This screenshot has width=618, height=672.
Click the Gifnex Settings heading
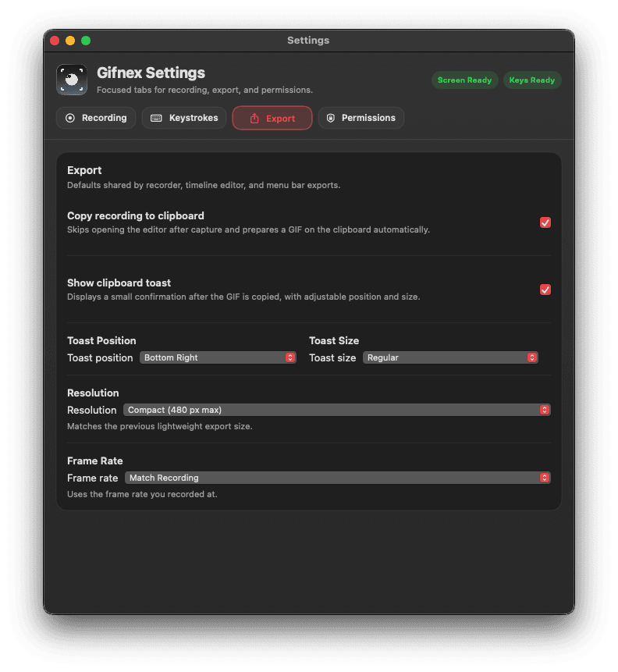point(151,73)
